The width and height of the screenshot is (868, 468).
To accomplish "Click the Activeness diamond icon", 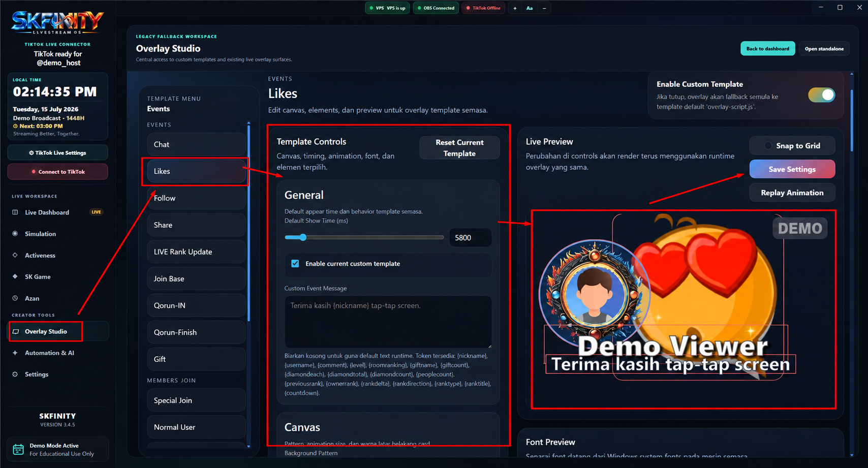I will pyautogui.click(x=15, y=255).
